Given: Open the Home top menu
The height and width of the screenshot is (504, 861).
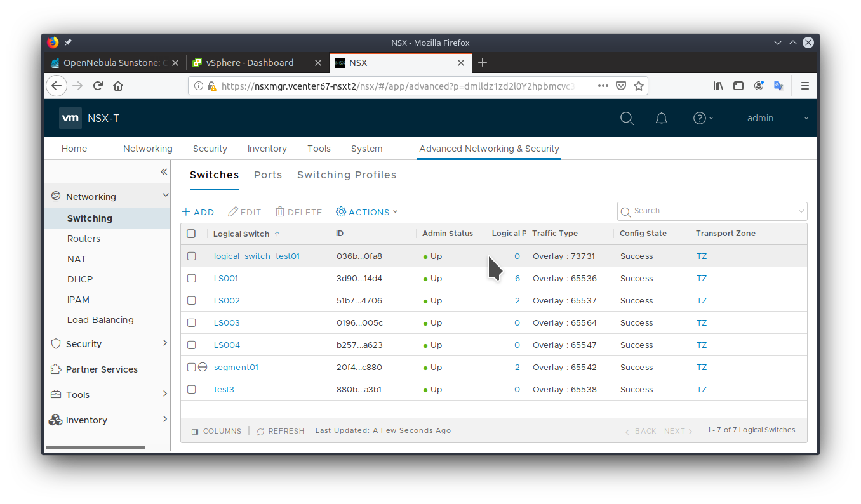Looking at the screenshot, I should (x=74, y=149).
